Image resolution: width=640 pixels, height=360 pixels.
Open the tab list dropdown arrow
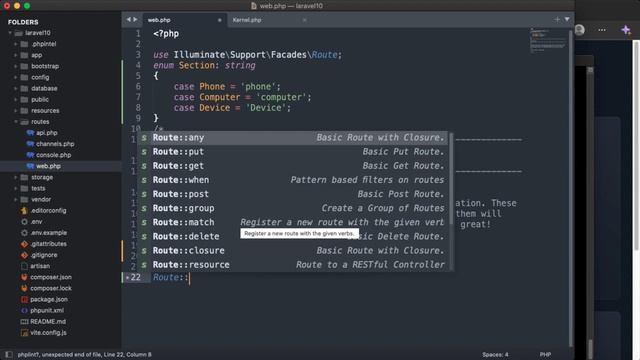(567, 19)
